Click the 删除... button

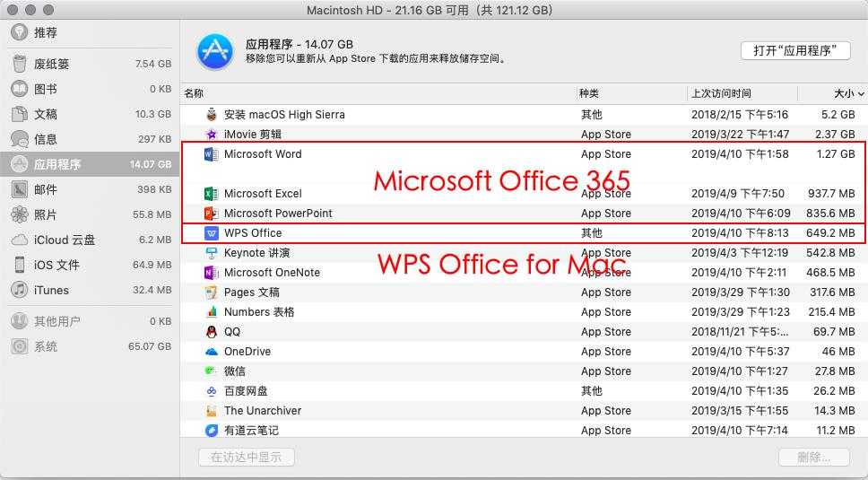(814, 457)
